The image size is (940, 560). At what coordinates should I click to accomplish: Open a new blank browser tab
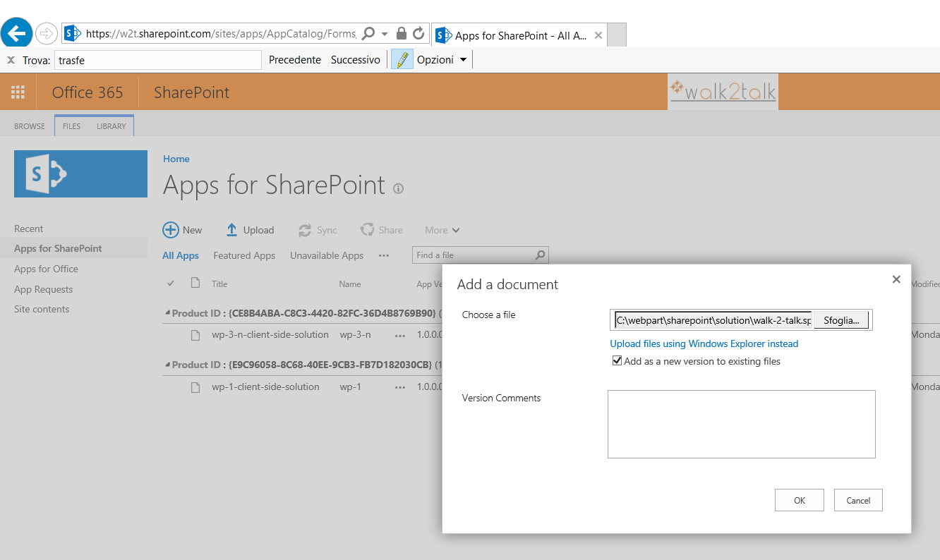[x=617, y=35]
